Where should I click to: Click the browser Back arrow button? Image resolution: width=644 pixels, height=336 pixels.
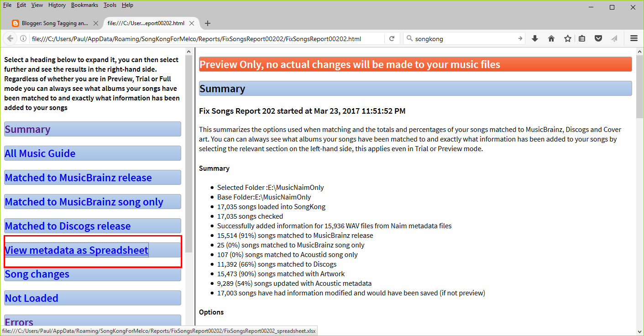[10, 39]
